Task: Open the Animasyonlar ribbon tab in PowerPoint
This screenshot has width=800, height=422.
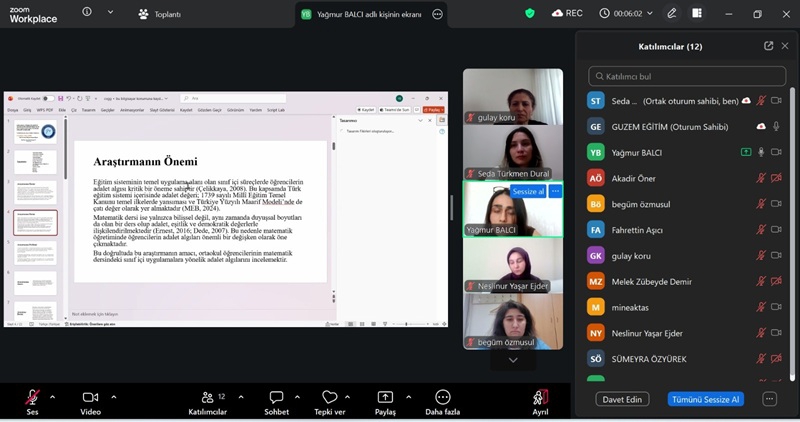Action: click(x=132, y=110)
